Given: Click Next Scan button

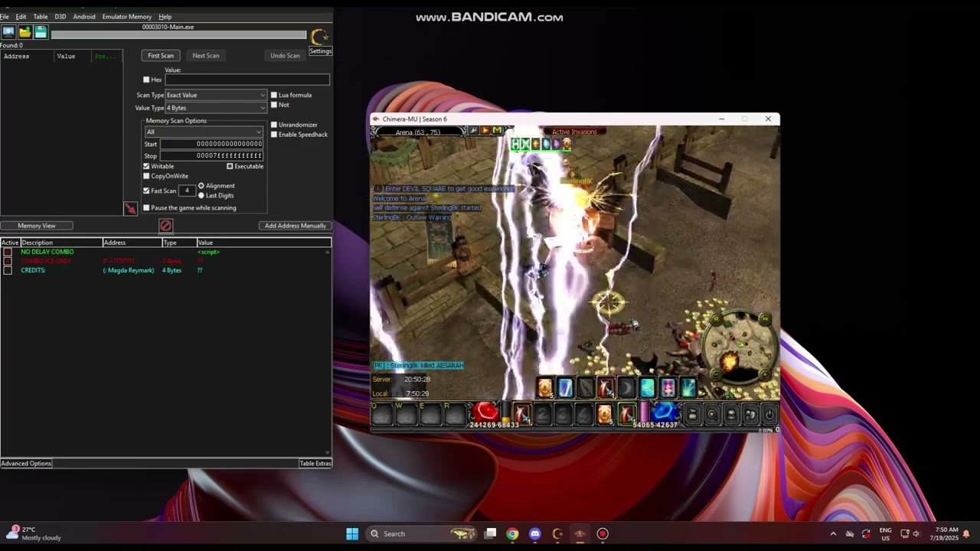Looking at the screenshot, I should tap(206, 55).
